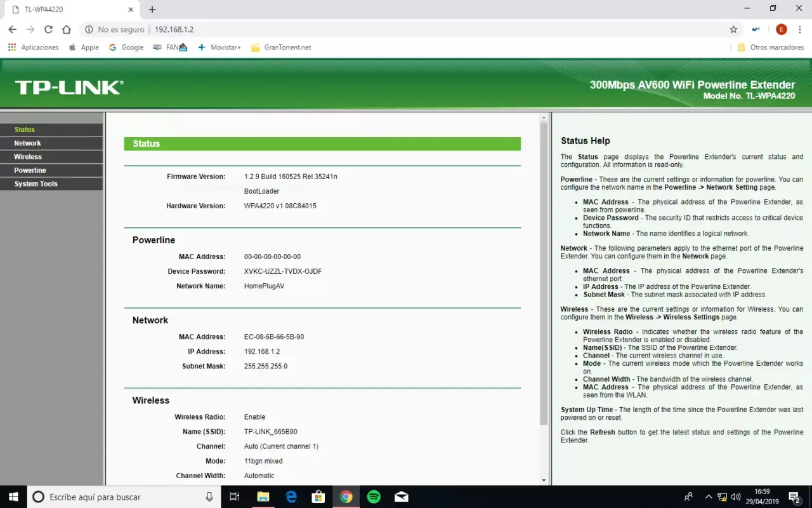Select the device password XVKC-UZZL-TVDX-OJDF

click(x=283, y=271)
